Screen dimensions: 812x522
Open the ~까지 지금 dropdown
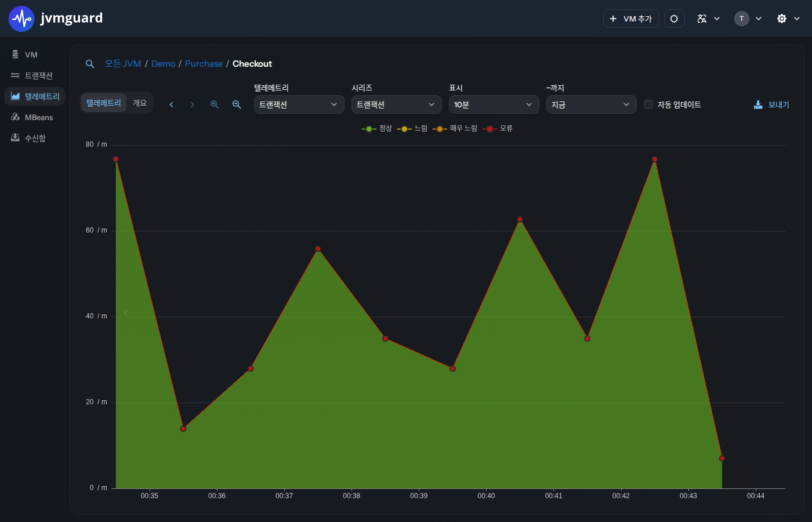pos(592,104)
